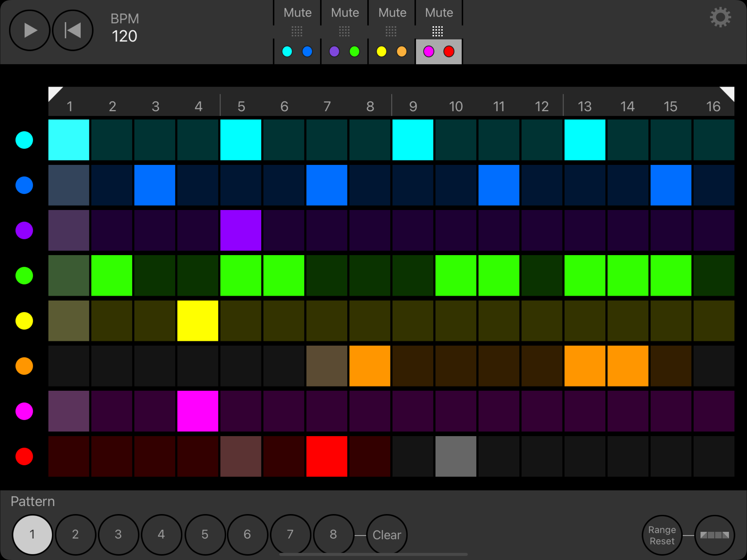Viewport: 747px width, 560px height.
Task: Click the range segments icon button
Action: coord(714,535)
